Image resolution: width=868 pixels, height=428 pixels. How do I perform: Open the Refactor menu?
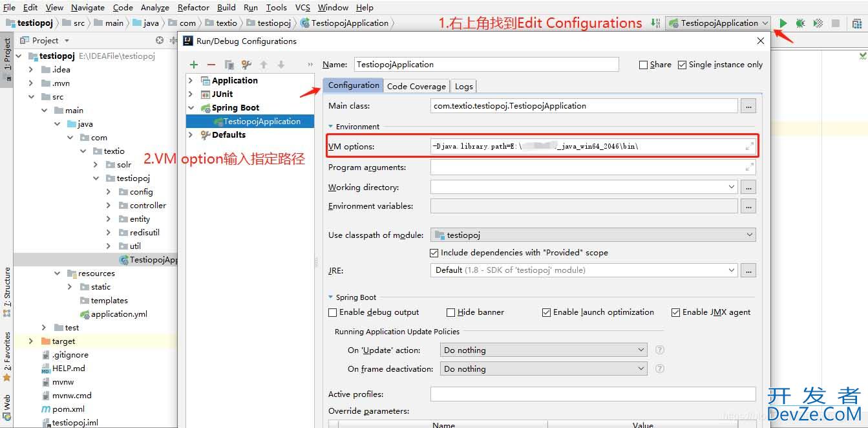(193, 7)
